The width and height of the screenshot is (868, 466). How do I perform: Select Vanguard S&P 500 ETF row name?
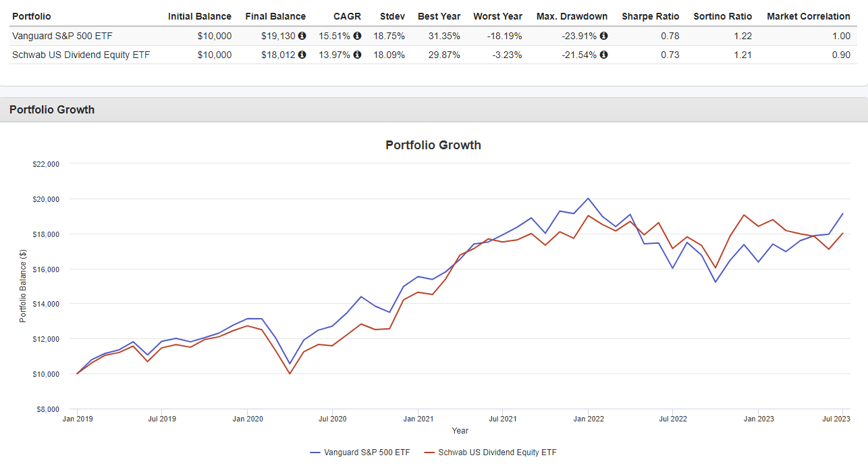coord(62,36)
